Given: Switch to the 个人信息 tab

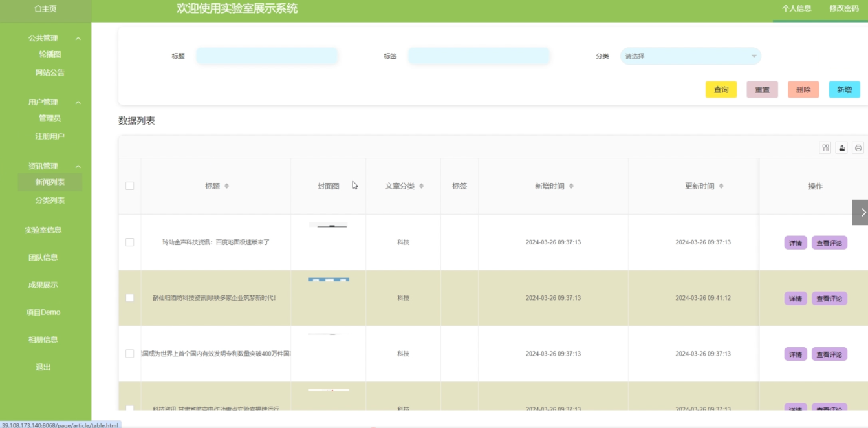Looking at the screenshot, I should click(796, 9).
